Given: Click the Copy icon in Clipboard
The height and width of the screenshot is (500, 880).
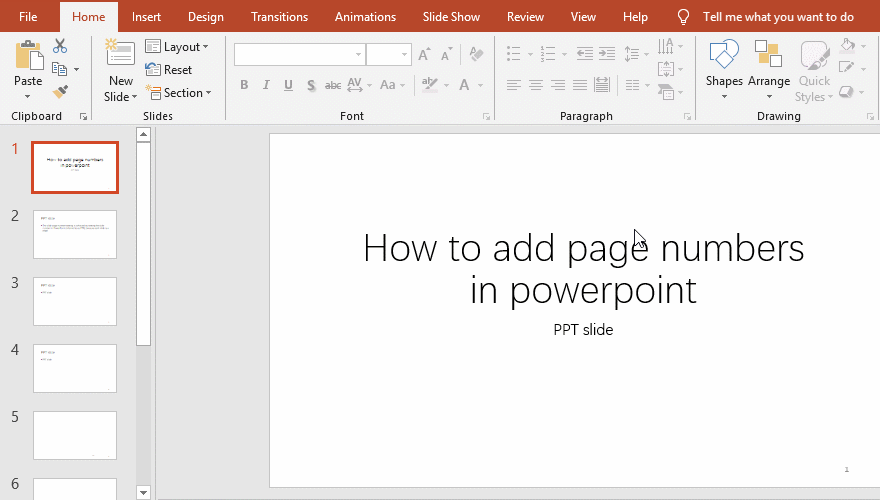Looking at the screenshot, I should click(59, 69).
